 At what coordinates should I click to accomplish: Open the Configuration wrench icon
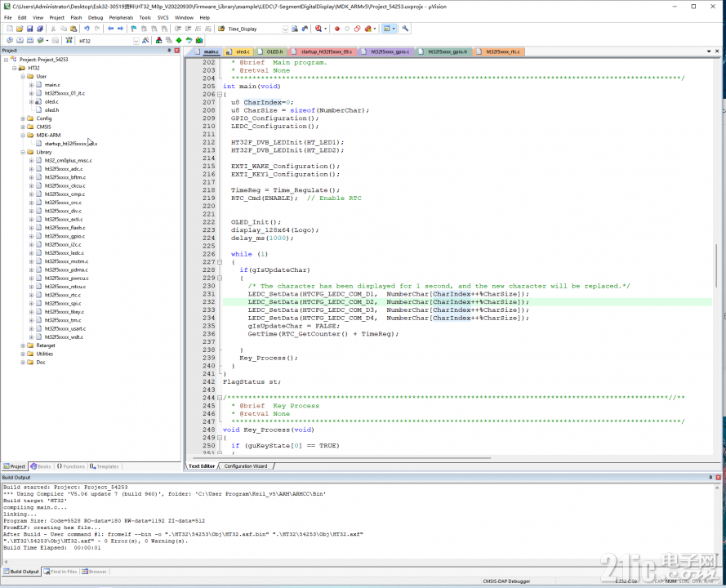pos(406,29)
